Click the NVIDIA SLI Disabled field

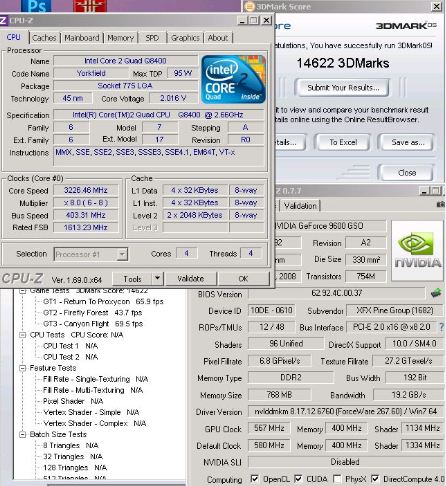pyautogui.click(x=346, y=462)
